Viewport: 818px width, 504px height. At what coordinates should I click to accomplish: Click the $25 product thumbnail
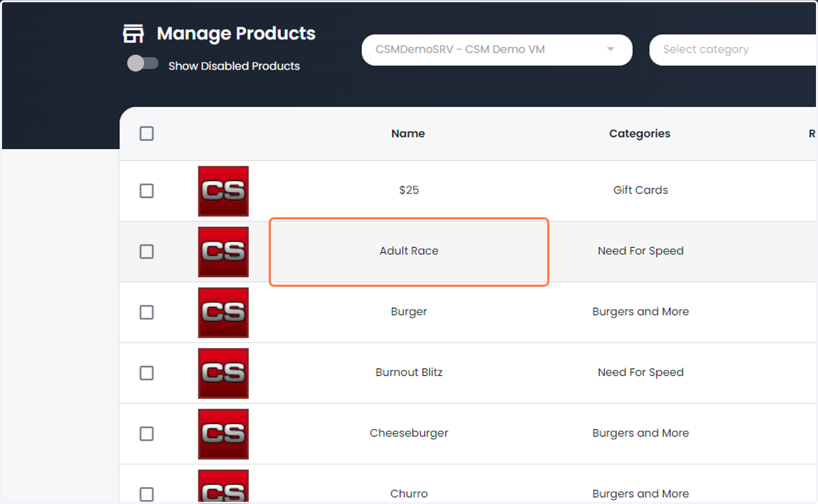(224, 191)
